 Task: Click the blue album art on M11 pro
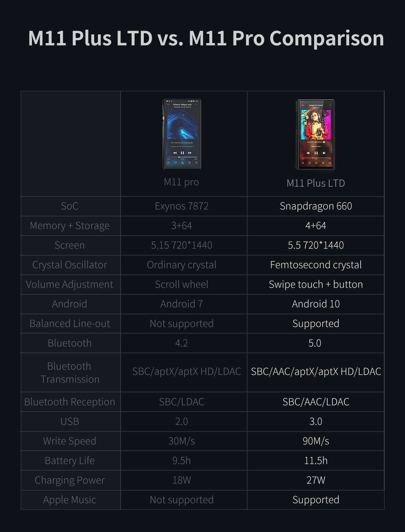[x=182, y=124]
